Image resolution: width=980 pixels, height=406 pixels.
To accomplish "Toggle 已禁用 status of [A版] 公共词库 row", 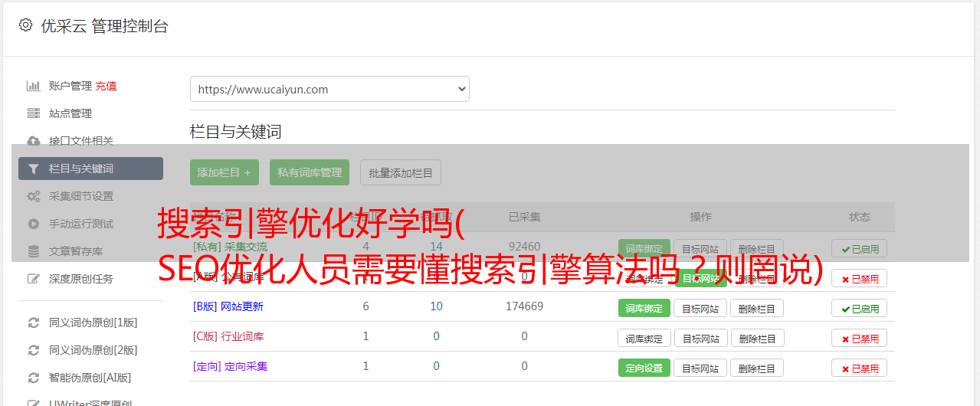I will click(860, 279).
